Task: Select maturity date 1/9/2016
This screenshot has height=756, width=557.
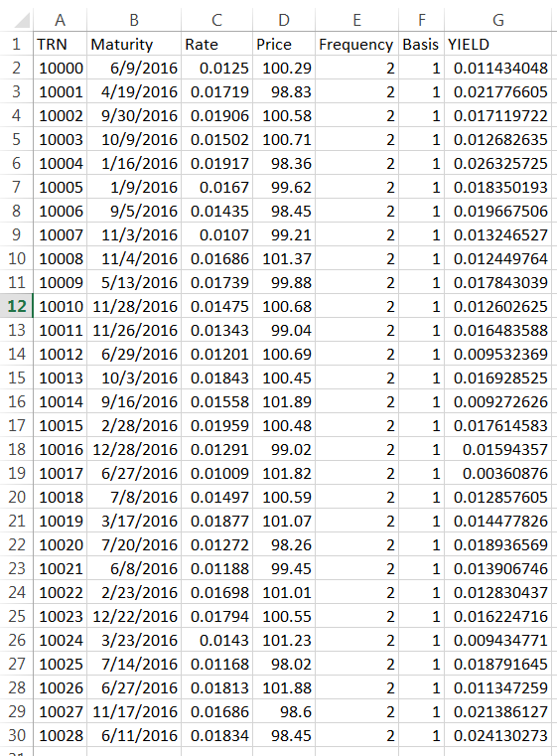Action: click(x=134, y=187)
